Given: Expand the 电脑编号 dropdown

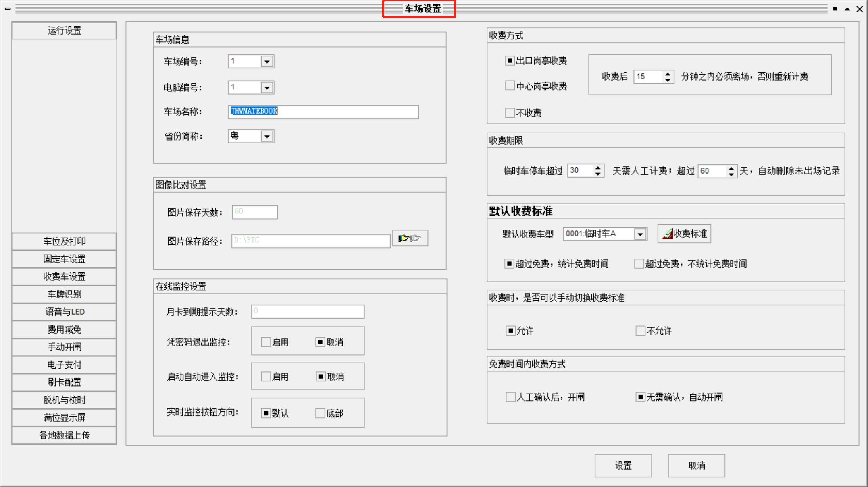Looking at the screenshot, I should [x=268, y=87].
